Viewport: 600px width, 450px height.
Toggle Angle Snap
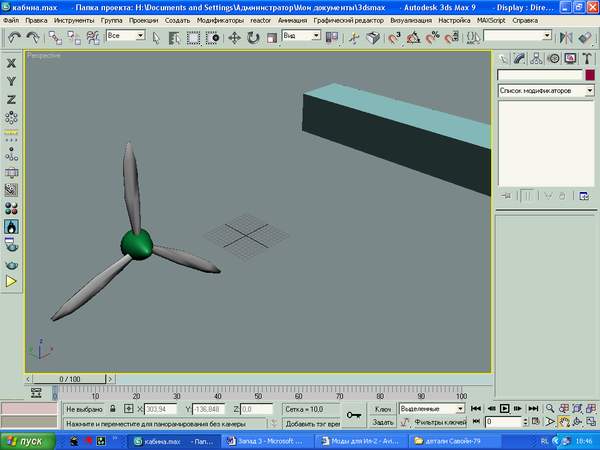(x=413, y=38)
